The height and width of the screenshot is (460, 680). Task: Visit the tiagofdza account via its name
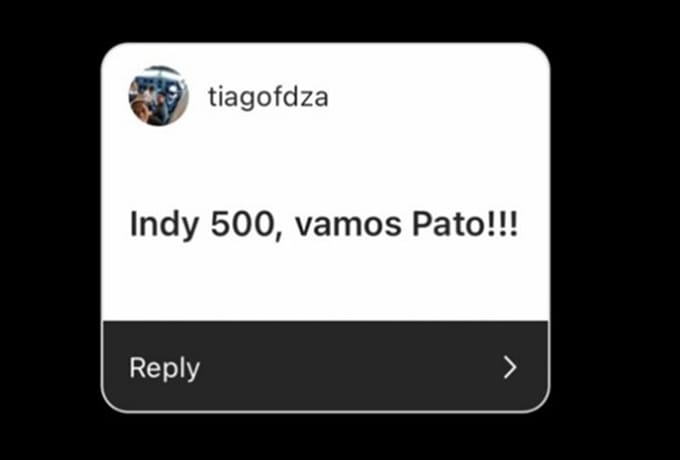(x=268, y=98)
